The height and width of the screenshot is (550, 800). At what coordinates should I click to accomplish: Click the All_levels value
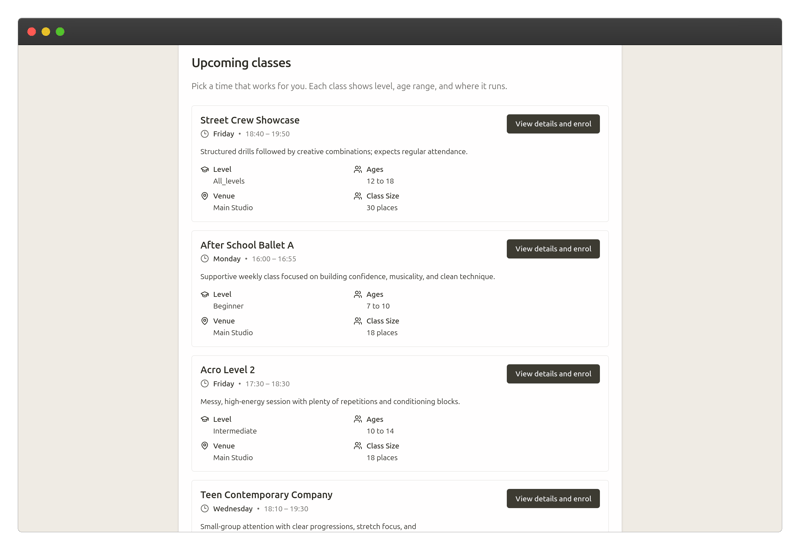coord(229,181)
